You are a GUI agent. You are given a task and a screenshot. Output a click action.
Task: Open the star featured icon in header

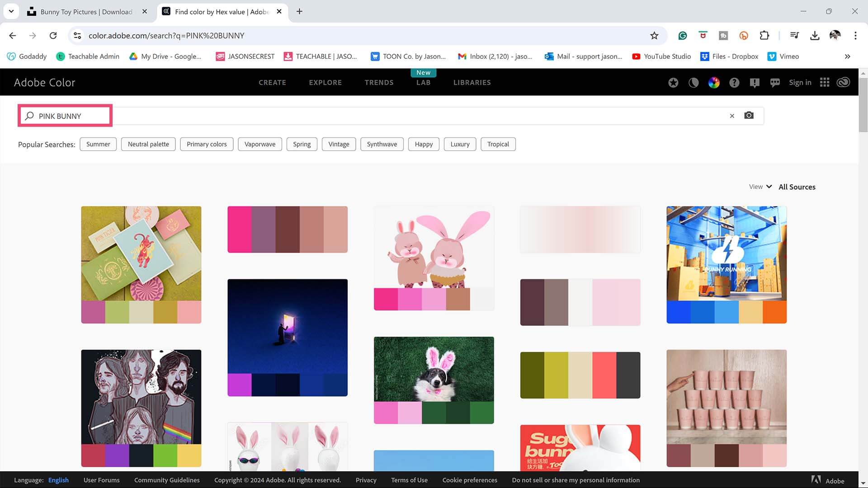click(x=673, y=83)
